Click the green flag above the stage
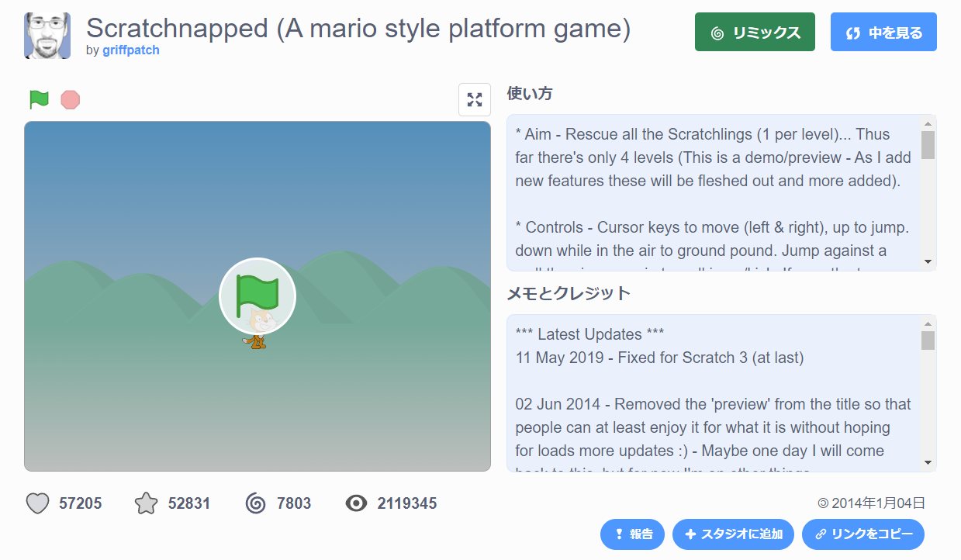Image resolution: width=961 pixels, height=560 pixels. click(39, 99)
